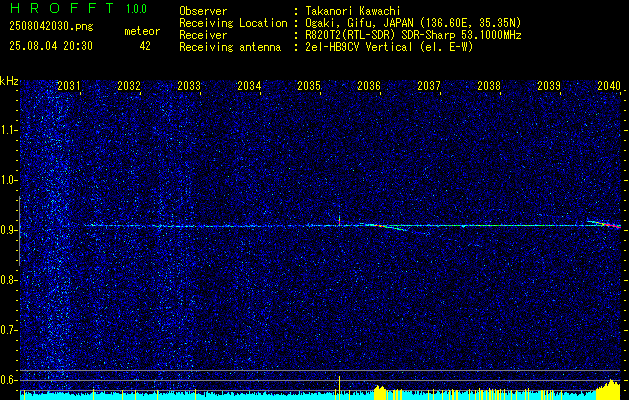Click the 2034 time axis marker
The image size is (629, 400).
coord(249,85)
